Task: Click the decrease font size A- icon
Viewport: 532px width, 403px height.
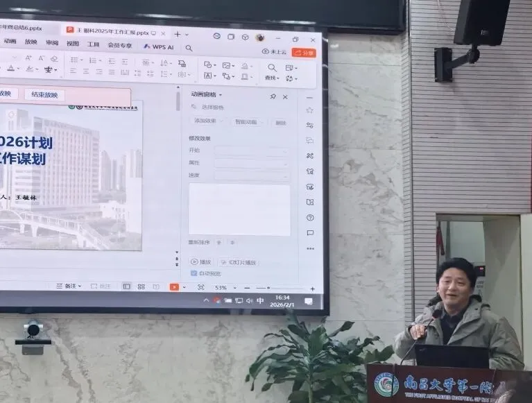Action: [x=42, y=58]
